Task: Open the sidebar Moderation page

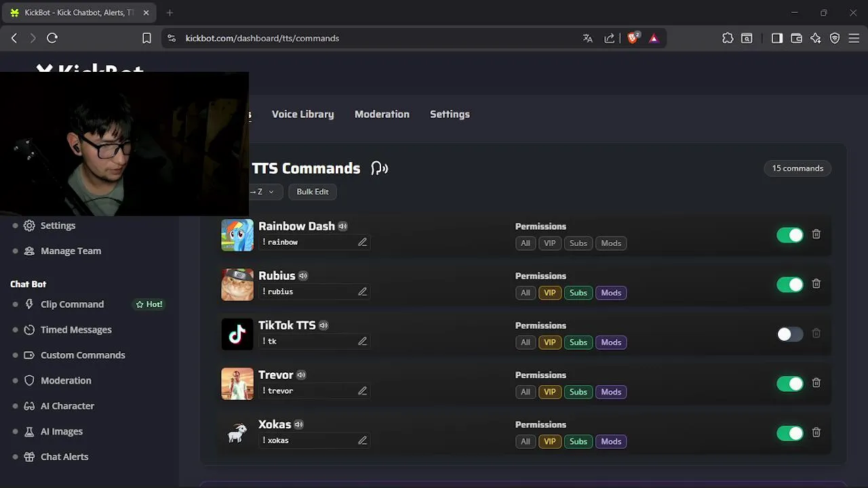Action: pos(66,380)
